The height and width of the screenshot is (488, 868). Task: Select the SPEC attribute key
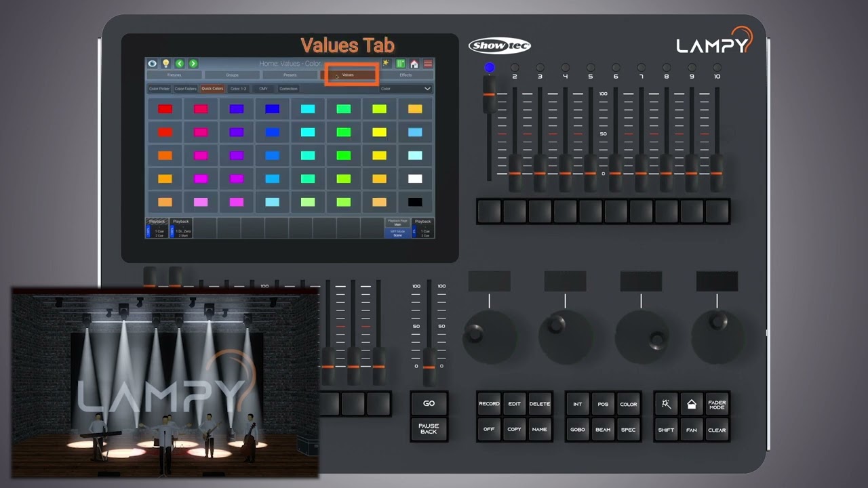[x=629, y=430]
